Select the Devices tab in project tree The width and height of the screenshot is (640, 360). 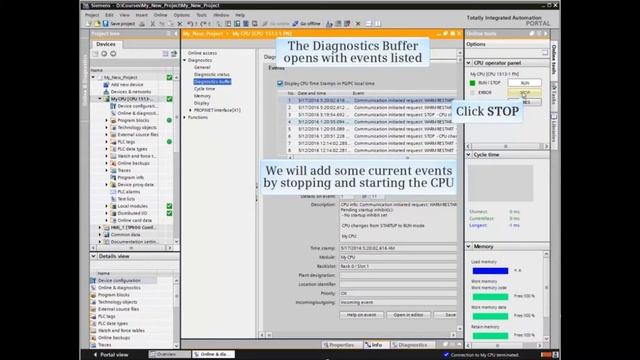[x=106, y=44]
